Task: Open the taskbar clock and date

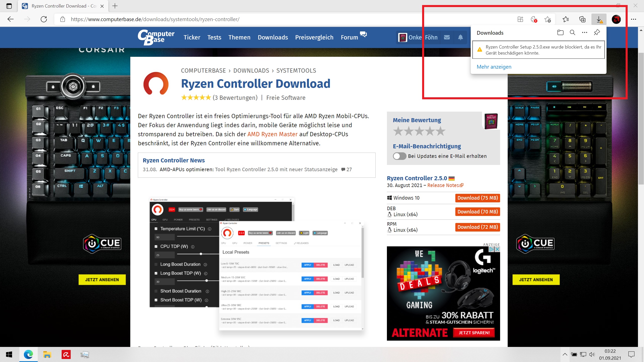Action: (x=610, y=354)
